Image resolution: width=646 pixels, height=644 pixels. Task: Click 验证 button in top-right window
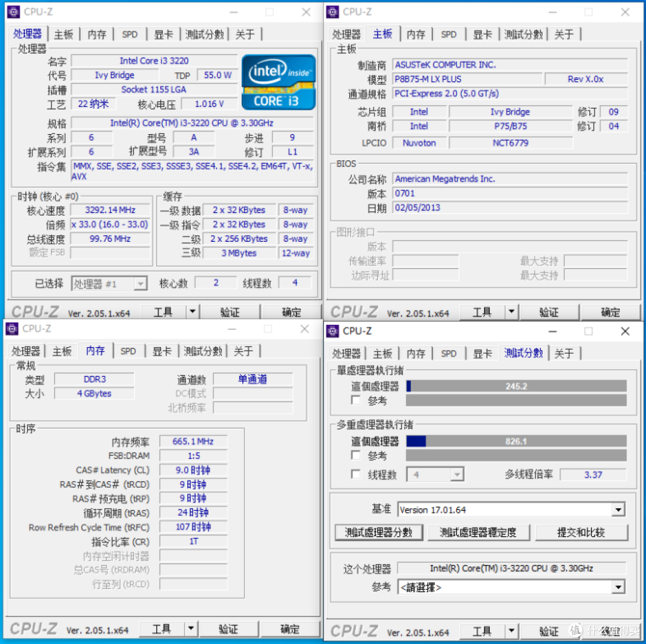pos(549,312)
